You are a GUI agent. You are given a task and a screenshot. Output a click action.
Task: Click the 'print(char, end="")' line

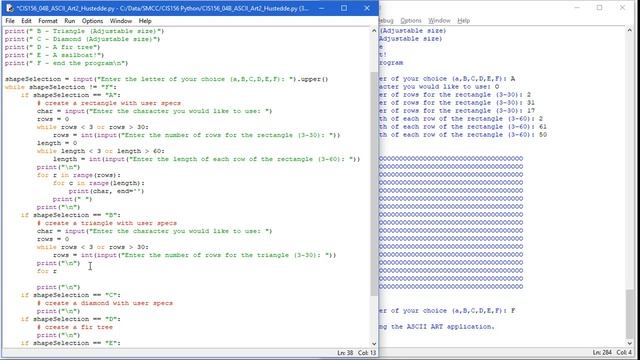(x=106, y=191)
